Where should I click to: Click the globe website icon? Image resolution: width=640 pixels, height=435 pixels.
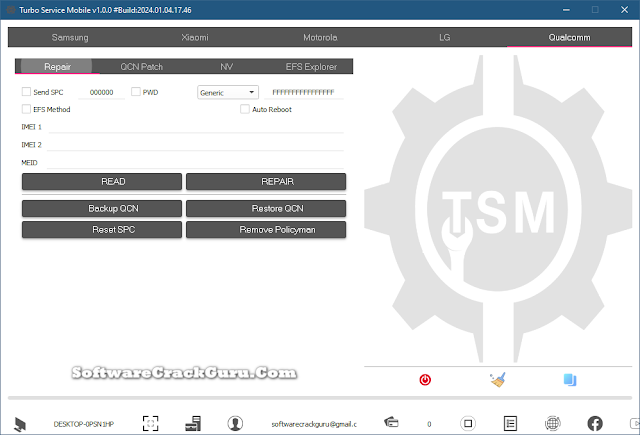point(553,424)
